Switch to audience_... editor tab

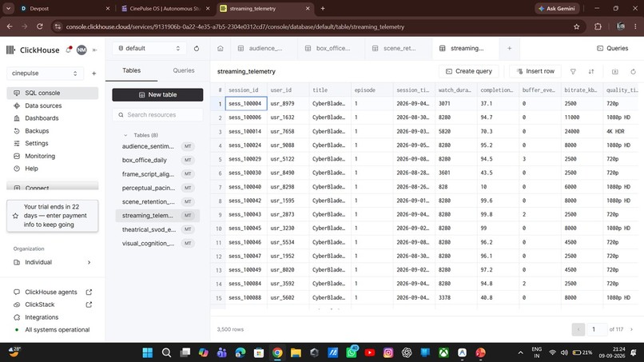tap(264, 49)
